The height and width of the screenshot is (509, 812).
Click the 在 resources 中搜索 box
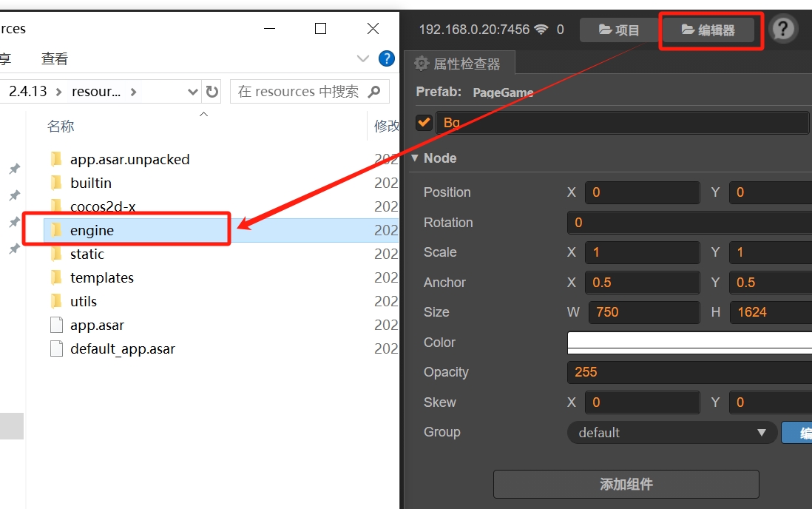click(309, 92)
